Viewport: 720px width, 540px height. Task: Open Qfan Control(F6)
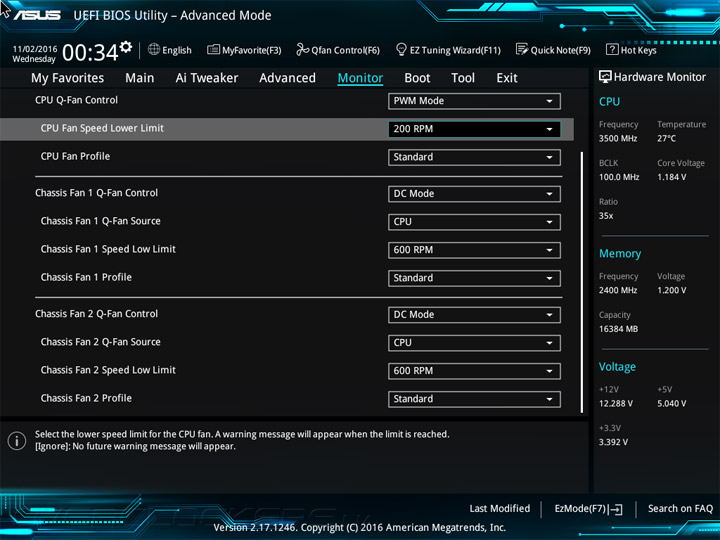pos(338,50)
